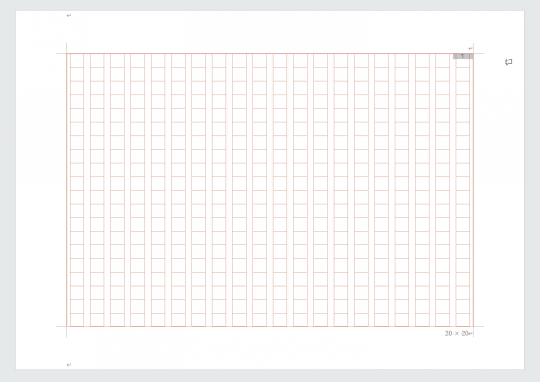Click second cell of the rightmost manuscript column
This screenshot has width=540, height=382.
(463, 74)
